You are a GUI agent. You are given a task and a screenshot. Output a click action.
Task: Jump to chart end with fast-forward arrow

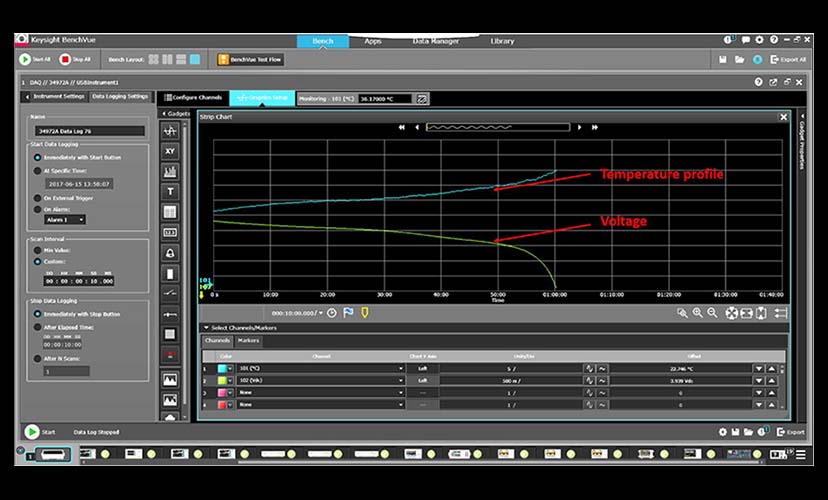(x=595, y=127)
